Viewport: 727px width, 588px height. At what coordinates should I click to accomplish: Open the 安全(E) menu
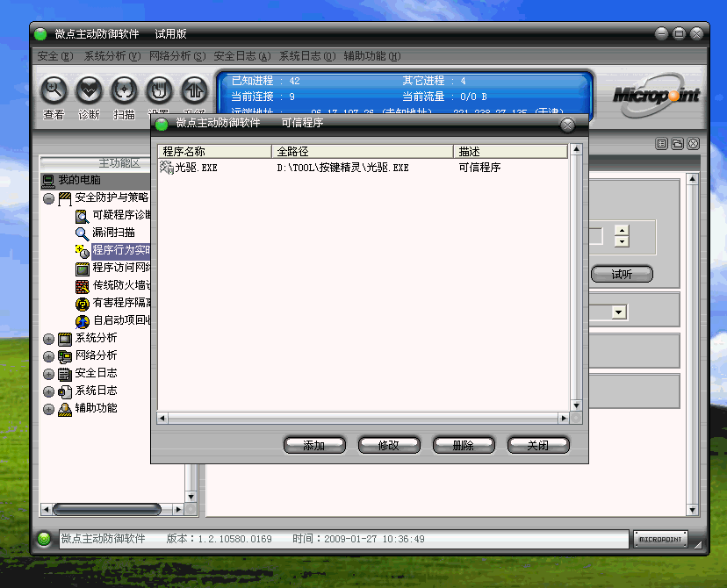[55, 56]
